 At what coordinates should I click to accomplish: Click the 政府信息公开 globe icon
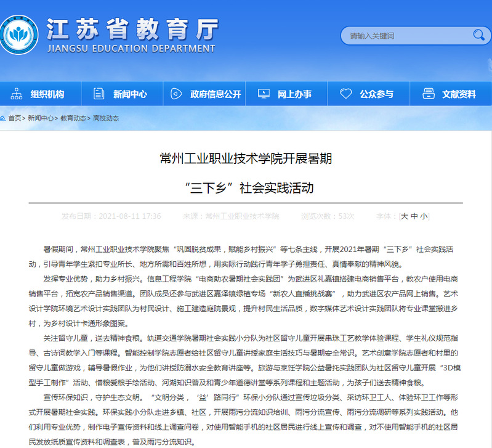pos(175,94)
